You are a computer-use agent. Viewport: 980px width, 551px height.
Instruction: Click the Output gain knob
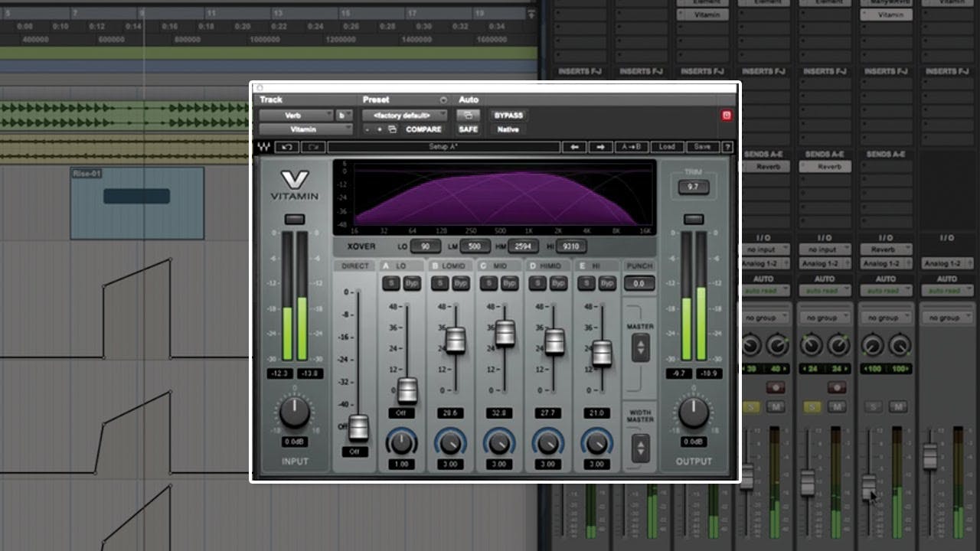694,412
